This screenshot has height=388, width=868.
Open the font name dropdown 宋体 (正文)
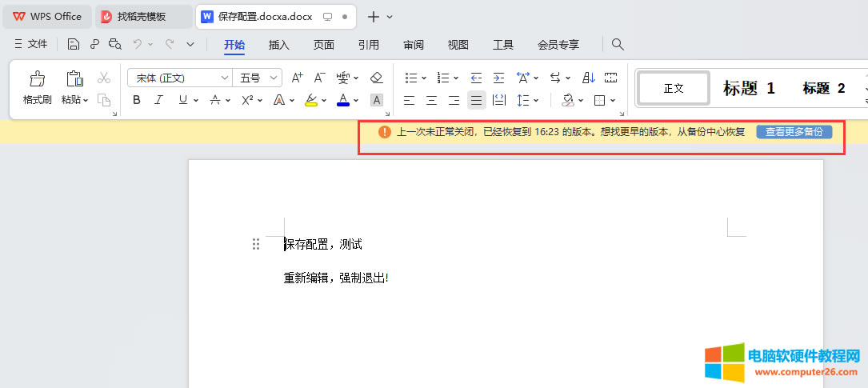(179, 78)
